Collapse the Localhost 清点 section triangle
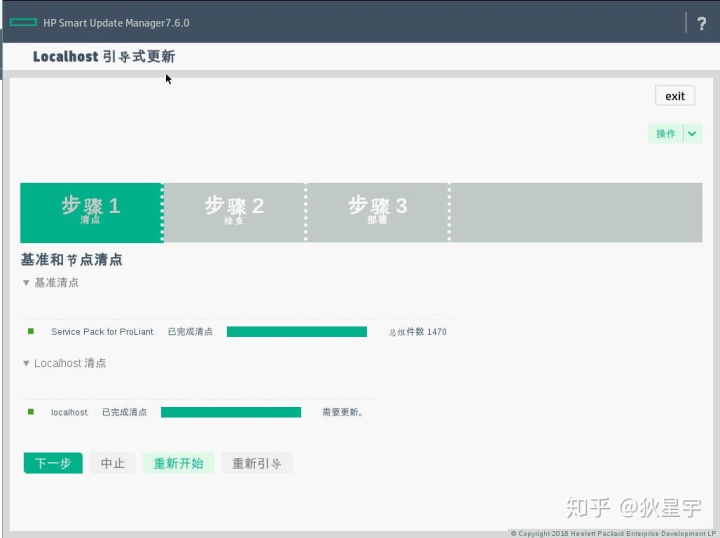Image resolution: width=720 pixels, height=538 pixels. click(26, 364)
